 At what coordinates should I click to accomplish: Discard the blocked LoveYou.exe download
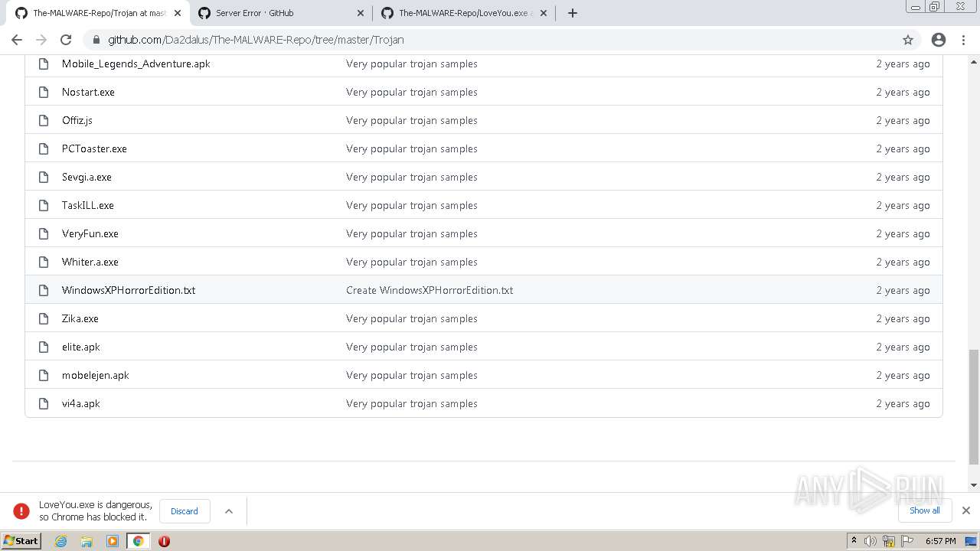[185, 511]
